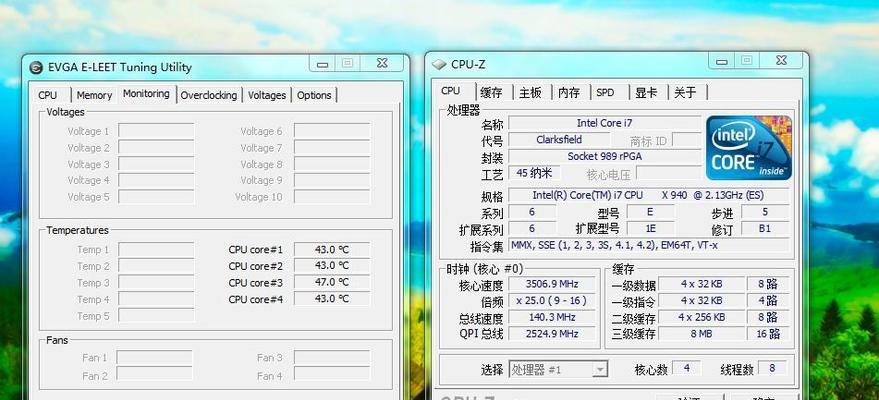Click the CPU core#1 temperature field
The image size is (879, 400).
tap(332, 249)
